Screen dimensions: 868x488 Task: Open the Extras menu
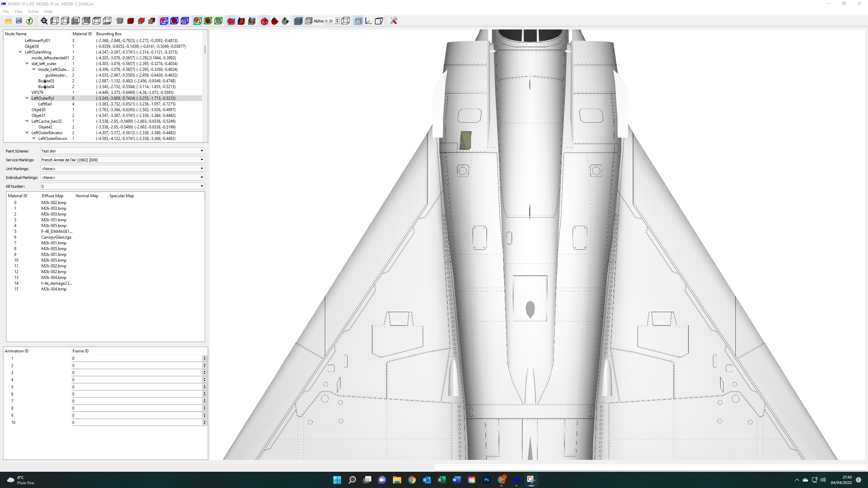(33, 12)
